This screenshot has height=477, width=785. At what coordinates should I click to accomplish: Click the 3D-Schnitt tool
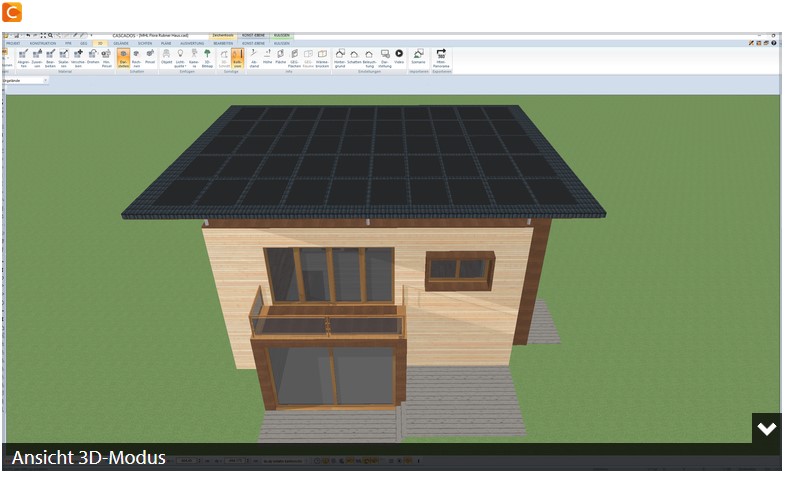click(x=224, y=58)
